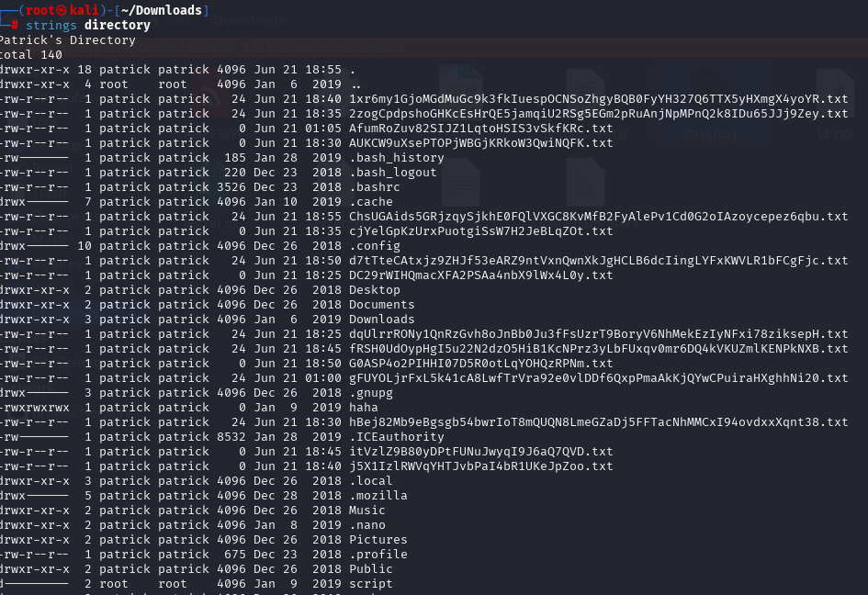Click the AfumRoZuv82SIJZ1LqtoHSIS3vSkfKRc.txt file name

[481, 129]
